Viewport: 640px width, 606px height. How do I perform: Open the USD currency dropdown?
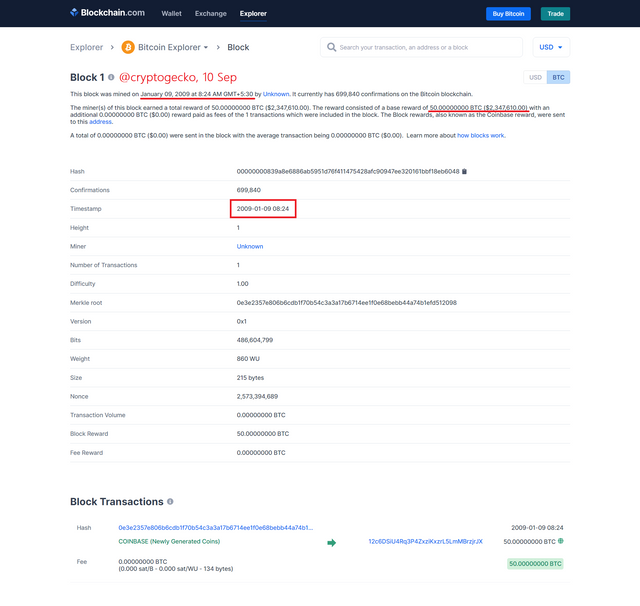click(x=551, y=47)
